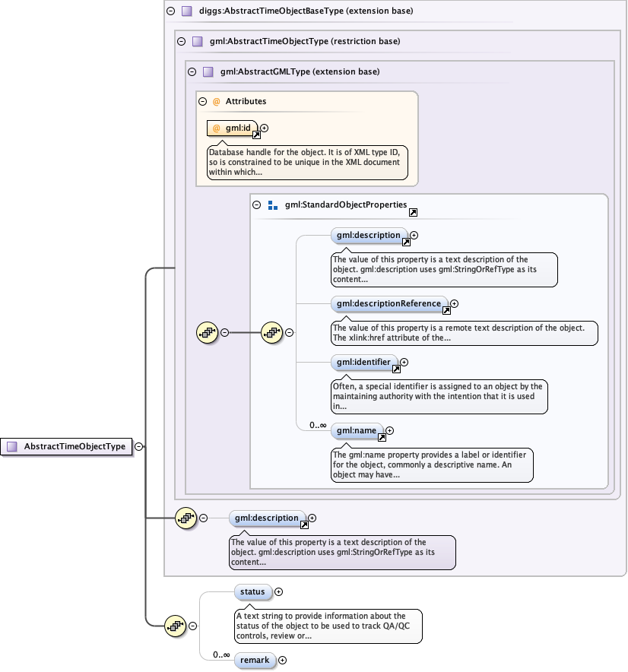This screenshot has width=628, height=672.
Task: Select the status element node
Action: click(x=252, y=591)
